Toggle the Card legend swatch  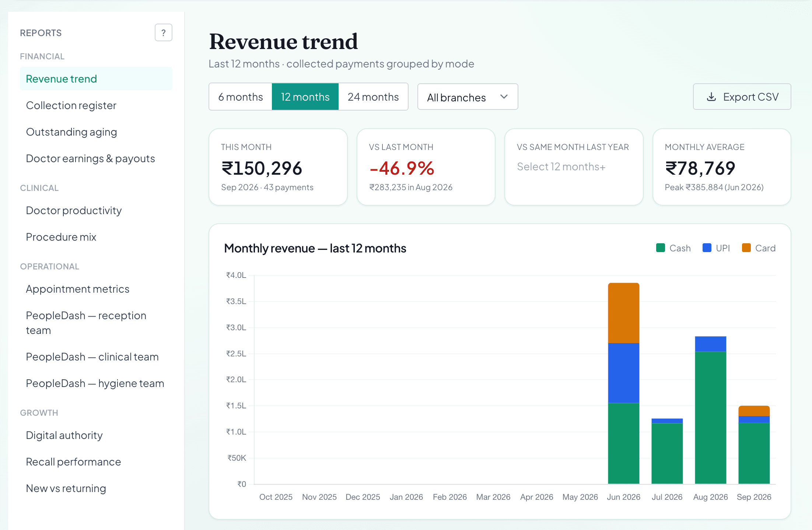click(x=746, y=248)
